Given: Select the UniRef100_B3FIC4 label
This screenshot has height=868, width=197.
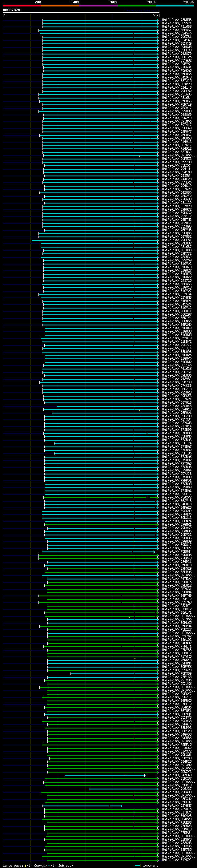Looking at the screenshot, I should tap(177, 443).
